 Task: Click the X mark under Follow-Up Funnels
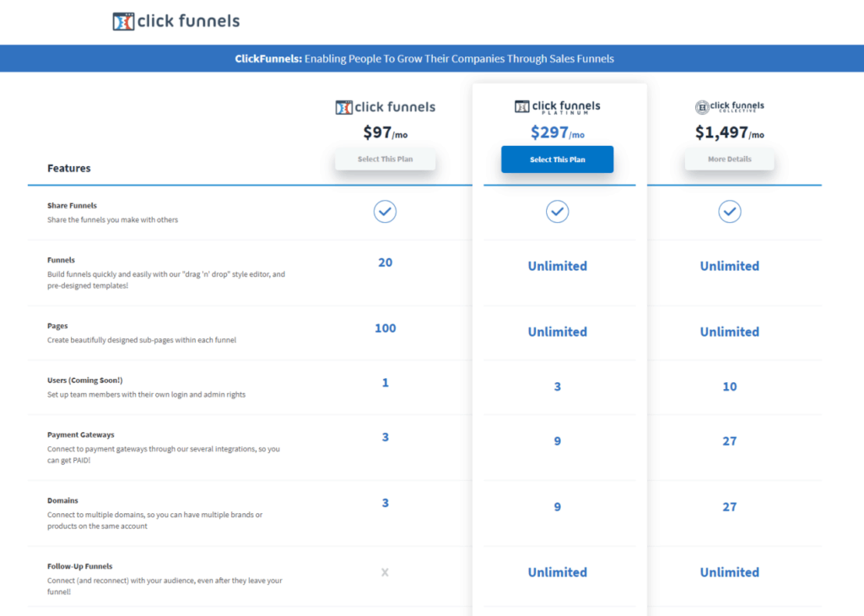pyautogui.click(x=385, y=572)
